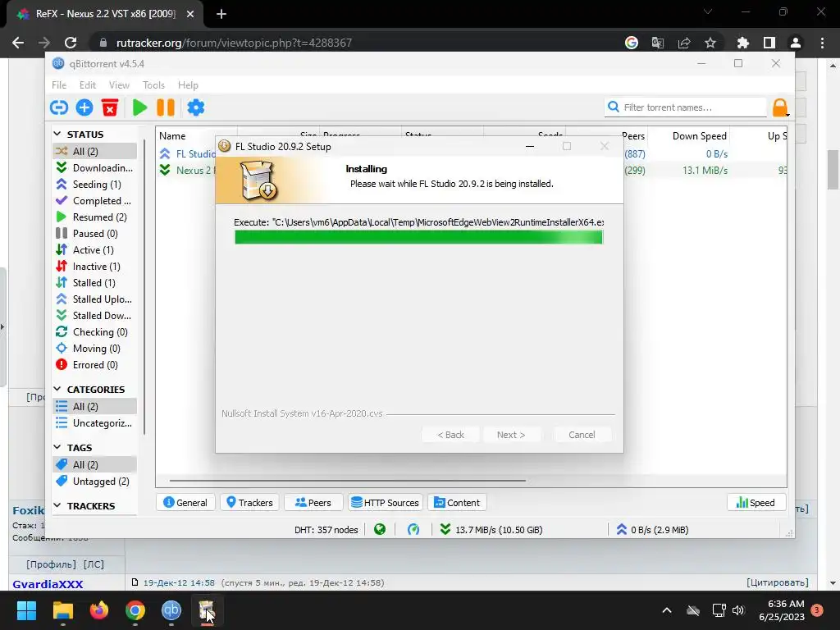Click Back in FL Studio Setup

point(450,435)
